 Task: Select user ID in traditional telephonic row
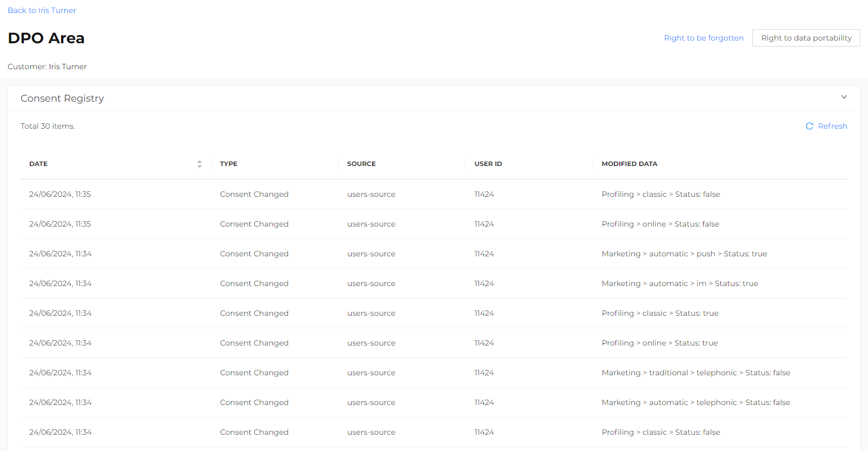click(x=484, y=373)
